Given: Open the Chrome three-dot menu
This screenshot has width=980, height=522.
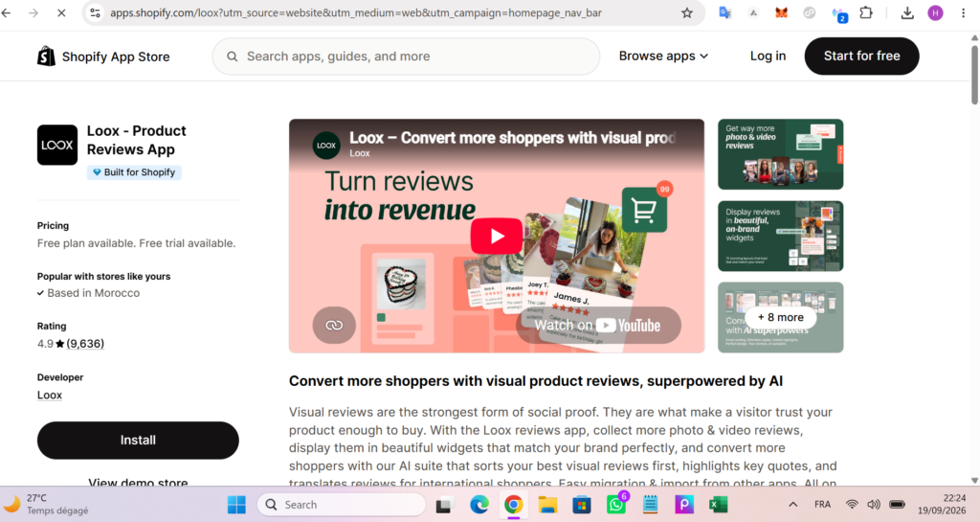Looking at the screenshot, I should [x=963, y=12].
